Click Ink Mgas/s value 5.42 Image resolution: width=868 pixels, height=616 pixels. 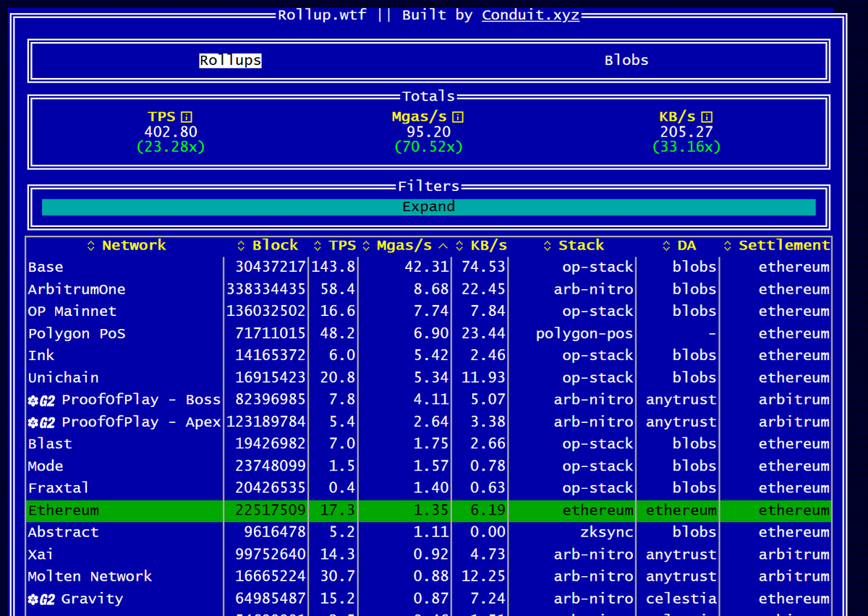(x=431, y=356)
